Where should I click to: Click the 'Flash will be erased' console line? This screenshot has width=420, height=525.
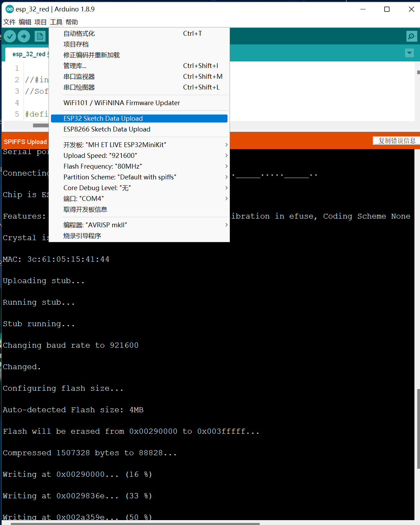coord(131,431)
